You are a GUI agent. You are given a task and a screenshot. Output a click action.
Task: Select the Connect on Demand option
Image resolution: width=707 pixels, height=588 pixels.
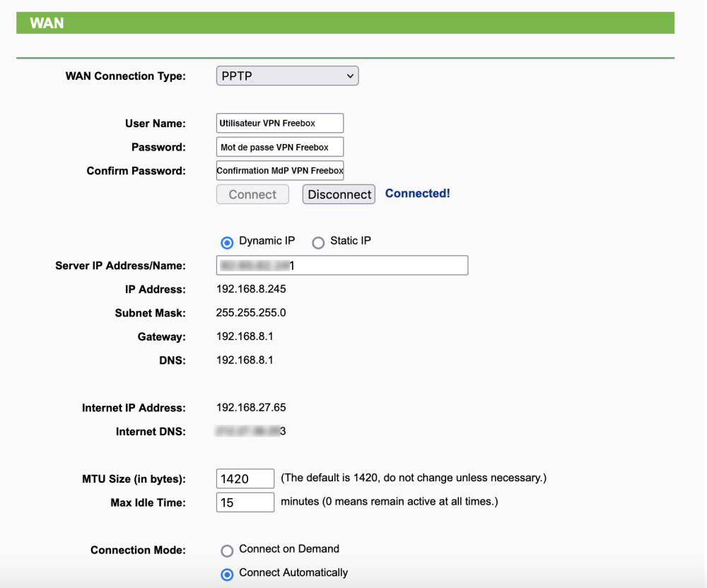[227, 551]
